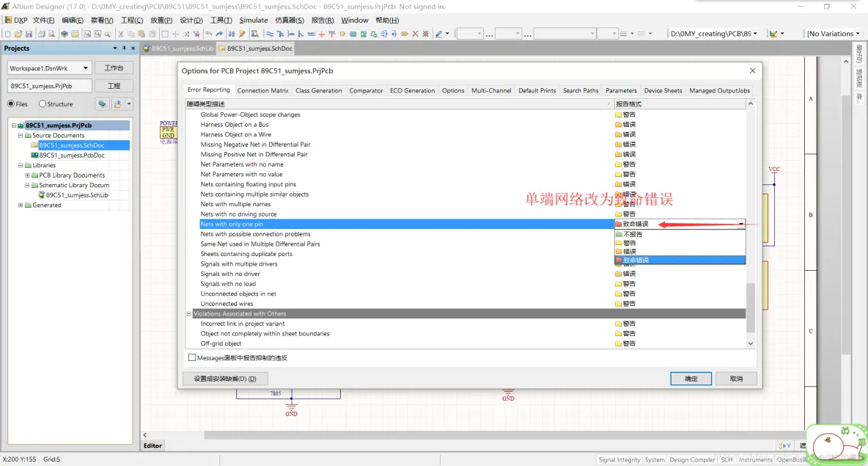Viewport: 868px width, 466px height.
Task: Select the Structure radio button
Action: (x=42, y=103)
